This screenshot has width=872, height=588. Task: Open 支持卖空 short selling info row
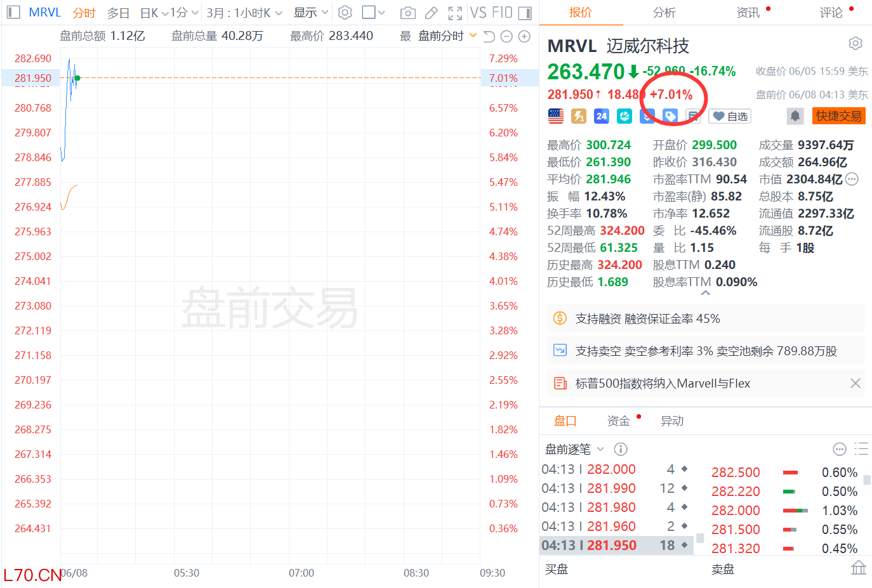click(706, 351)
